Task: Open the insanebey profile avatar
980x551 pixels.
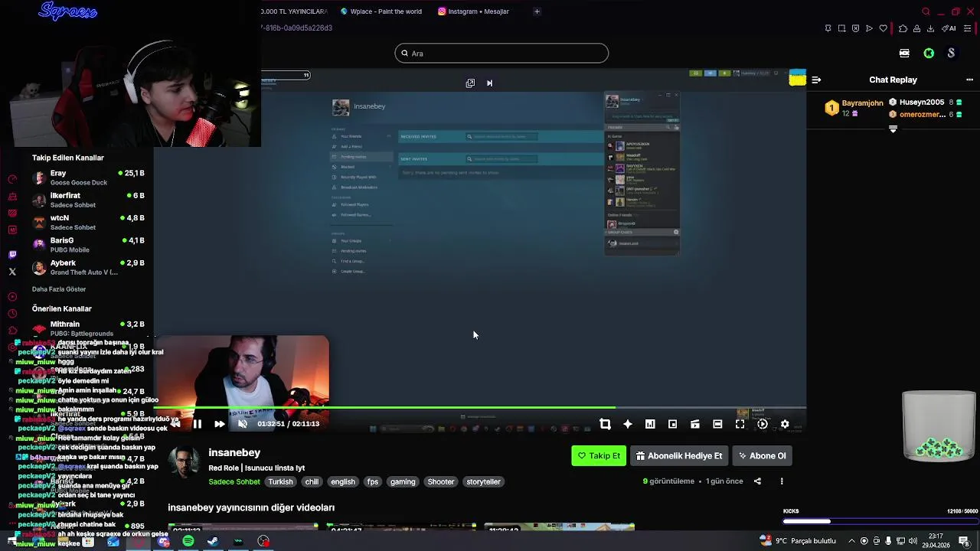Action: point(184,462)
